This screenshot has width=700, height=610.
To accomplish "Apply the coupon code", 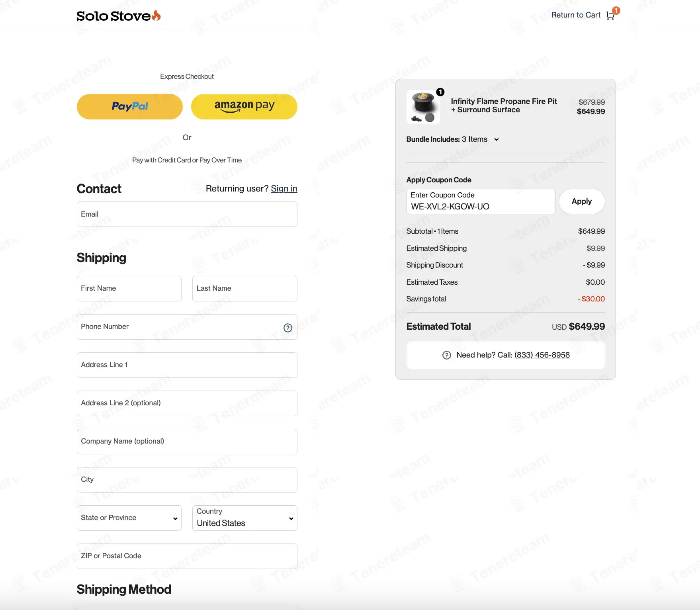I will point(582,201).
